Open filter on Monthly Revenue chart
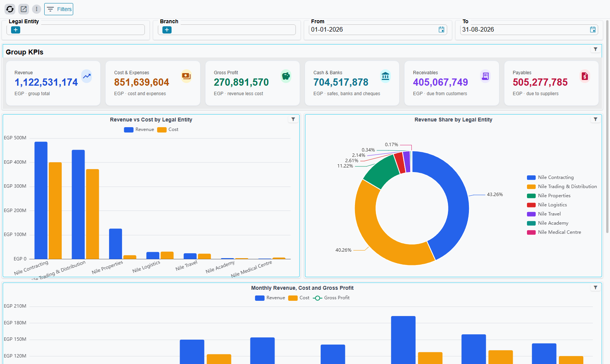The width and height of the screenshot is (610, 364). (x=596, y=287)
